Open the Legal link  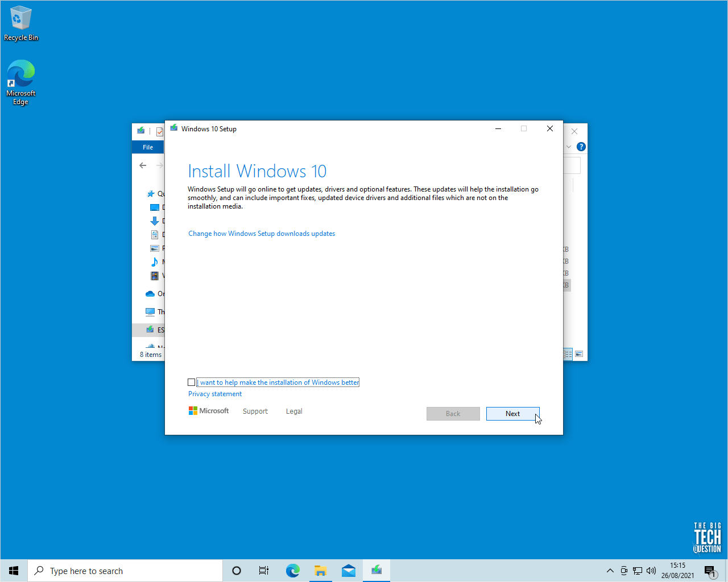[x=294, y=411]
